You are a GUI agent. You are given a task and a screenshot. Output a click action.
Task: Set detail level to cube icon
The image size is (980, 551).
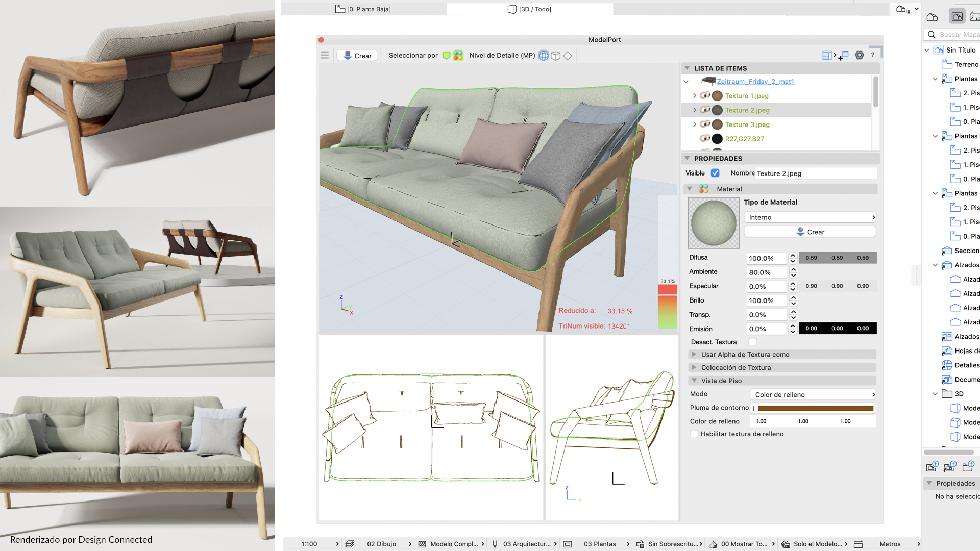point(556,55)
